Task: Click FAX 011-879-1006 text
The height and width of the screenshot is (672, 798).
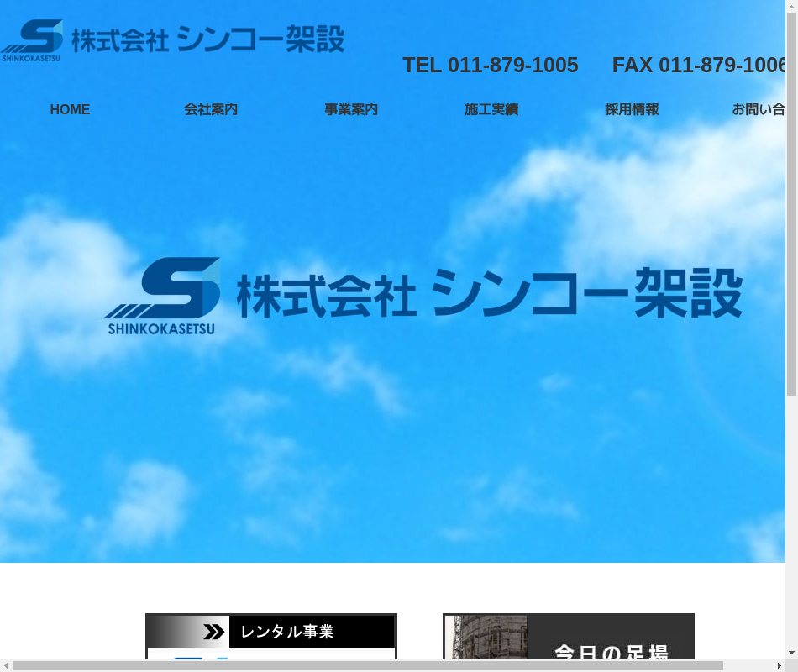Action: pos(699,66)
